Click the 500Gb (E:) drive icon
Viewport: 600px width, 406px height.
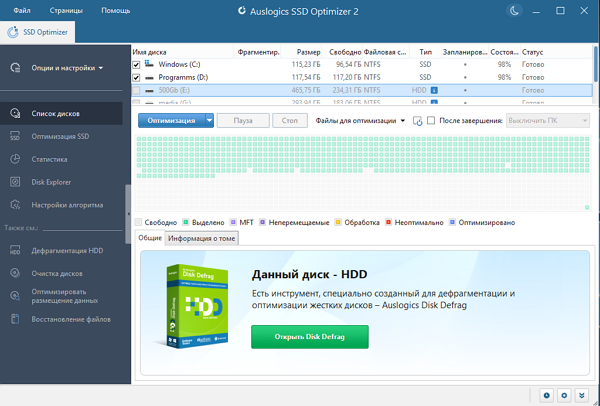pos(149,90)
